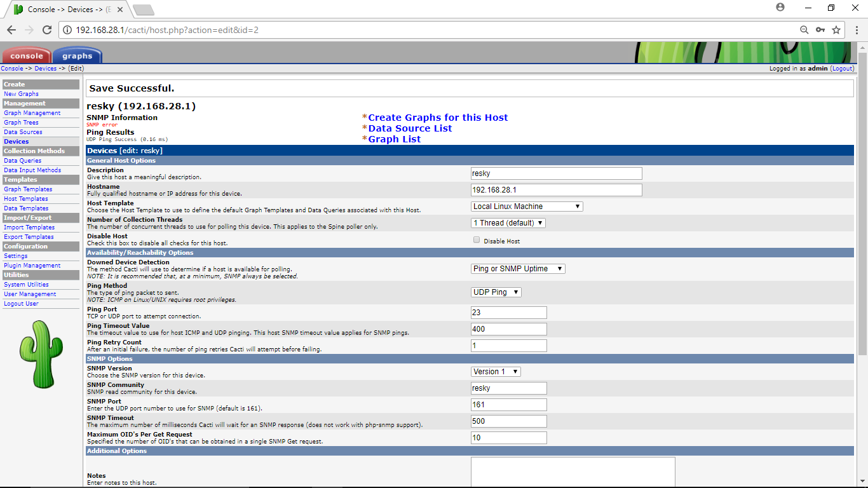Open Graph Trees in the sidebar
The image size is (868, 488).
click(x=21, y=123)
